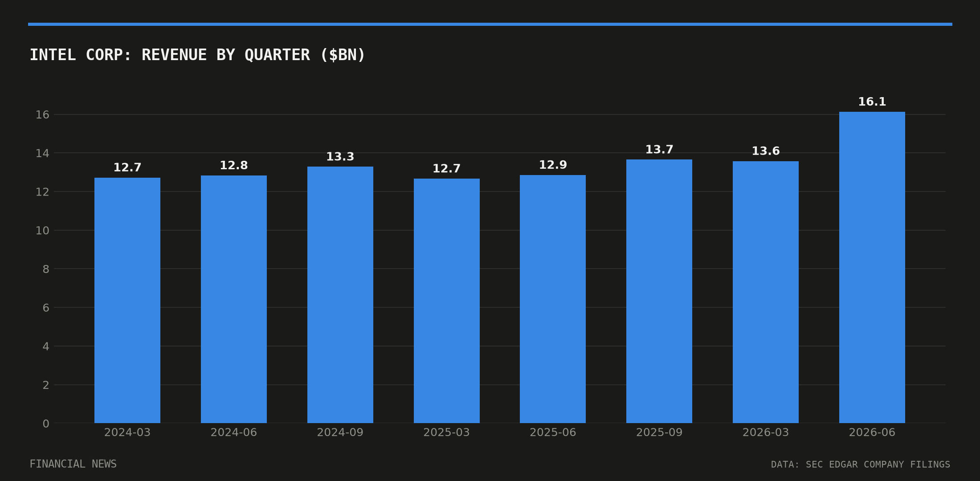
Task: Select the 2025-06 revenue bar
Action: [553, 299]
